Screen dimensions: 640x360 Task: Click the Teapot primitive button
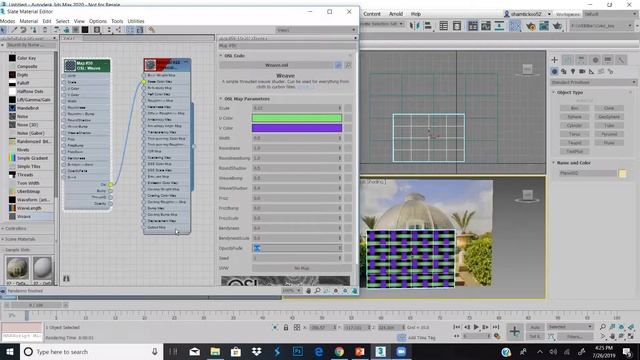575,143
